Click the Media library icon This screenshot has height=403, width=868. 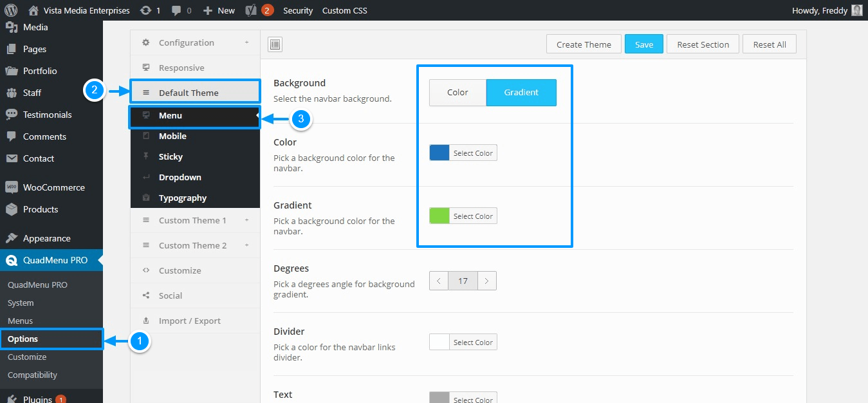[12, 27]
